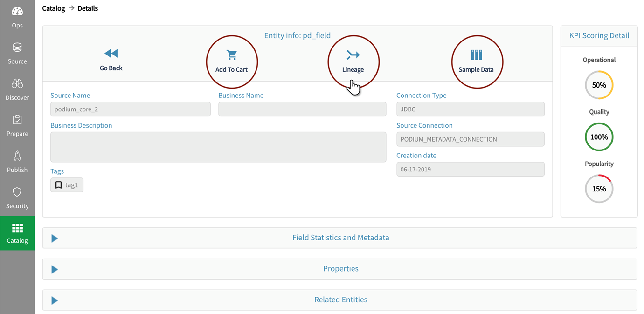Click the tag1 tag chip

[67, 185]
